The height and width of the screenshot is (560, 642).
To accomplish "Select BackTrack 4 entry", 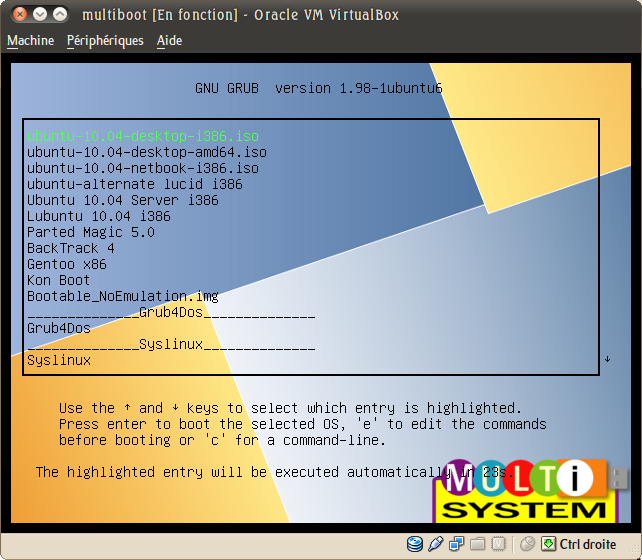I will (71, 248).
